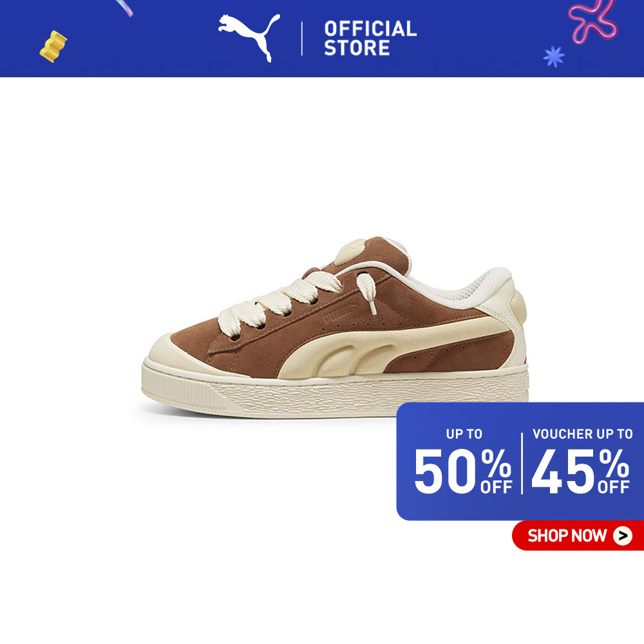Click the pink neon squiggle decoration

(x=592, y=21)
